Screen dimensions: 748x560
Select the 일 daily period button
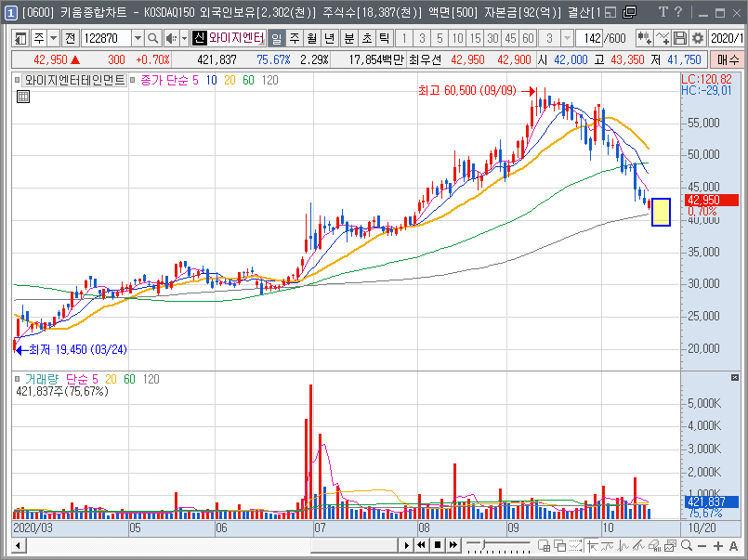[276, 38]
